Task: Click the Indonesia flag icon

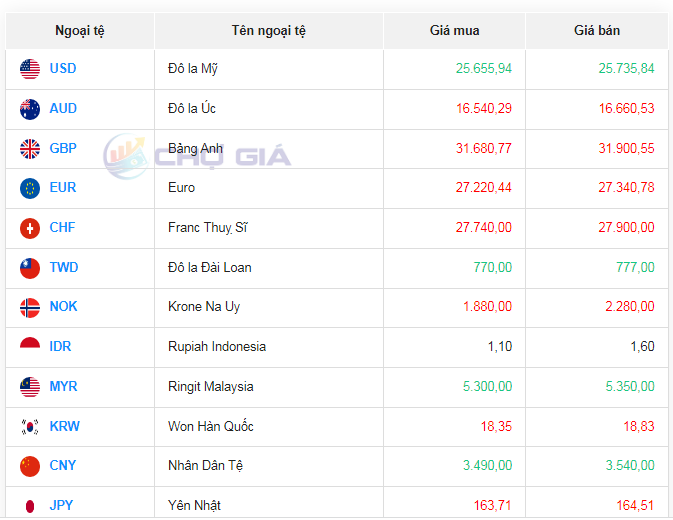Action: [30, 342]
